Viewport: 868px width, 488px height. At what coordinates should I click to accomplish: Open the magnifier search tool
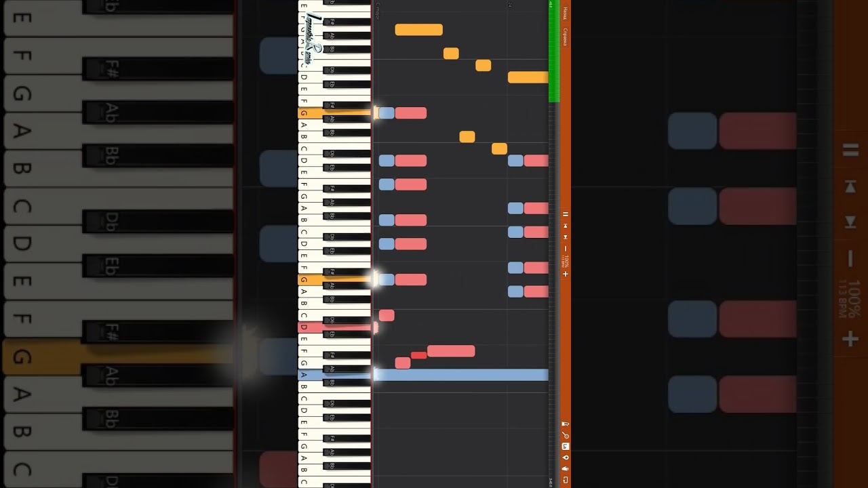566,435
